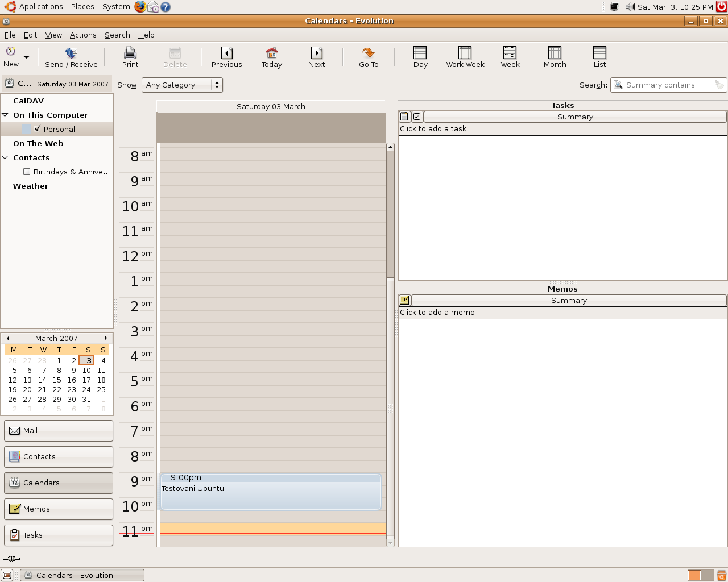Launch the mail icon in top panel
This screenshot has height=582, width=728.
coord(153,7)
